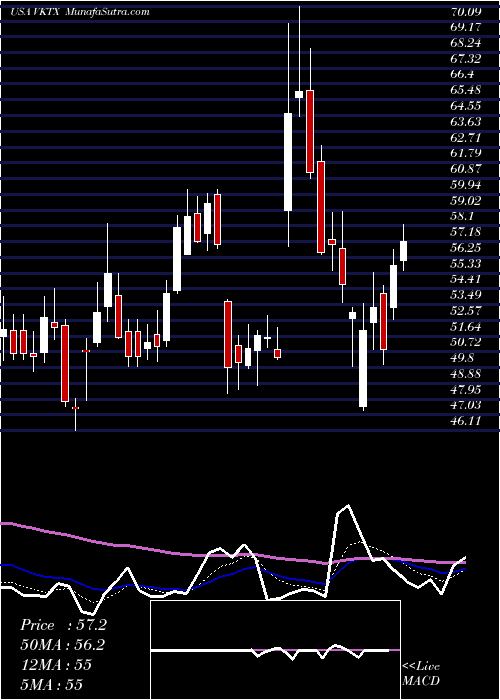
Task: Click the 67.32 price axis label
Action: pos(466,58)
